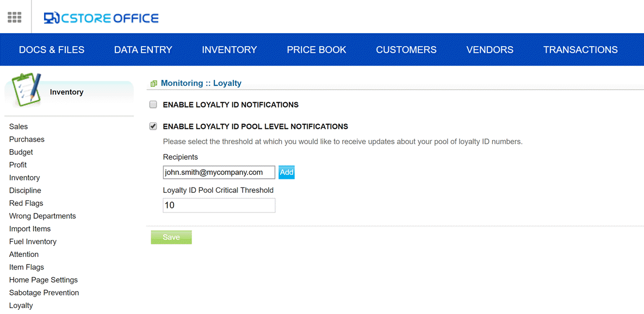Open the Transactions menu
This screenshot has width=644, height=314.
[x=580, y=49]
